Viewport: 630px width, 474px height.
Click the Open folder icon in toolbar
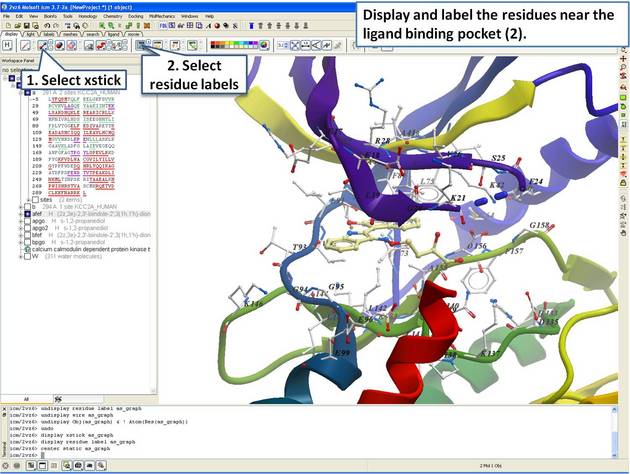(18, 26)
